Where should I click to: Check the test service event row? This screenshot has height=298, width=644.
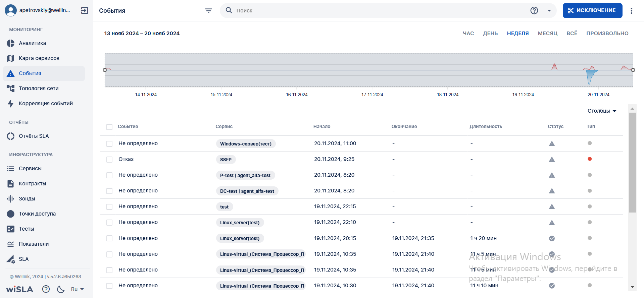[x=109, y=207]
